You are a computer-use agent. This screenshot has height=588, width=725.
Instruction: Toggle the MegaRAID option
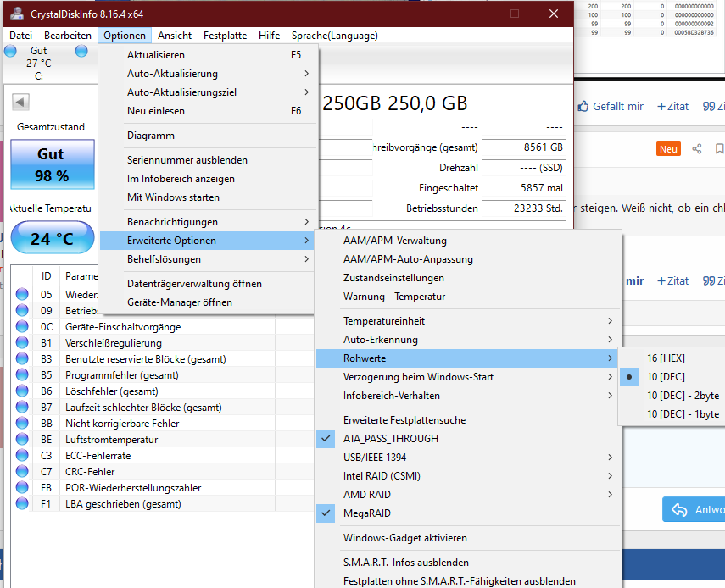click(468, 513)
